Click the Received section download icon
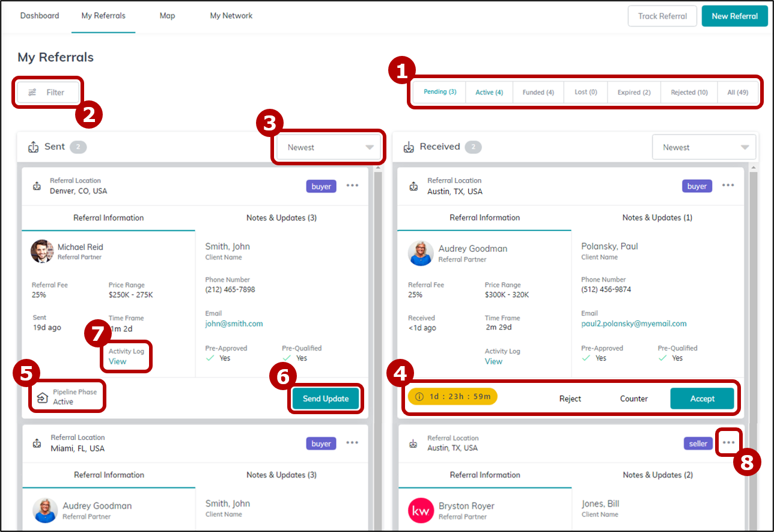The image size is (774, 532). point(409,147)
